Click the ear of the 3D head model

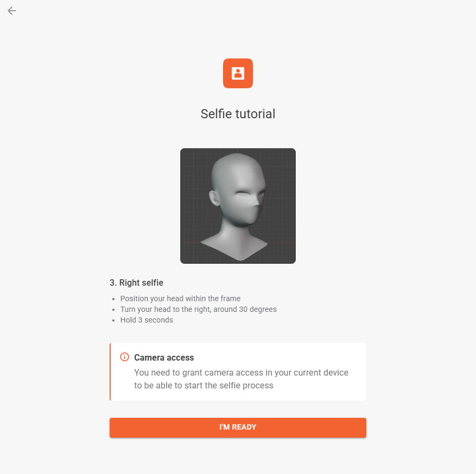214,197
